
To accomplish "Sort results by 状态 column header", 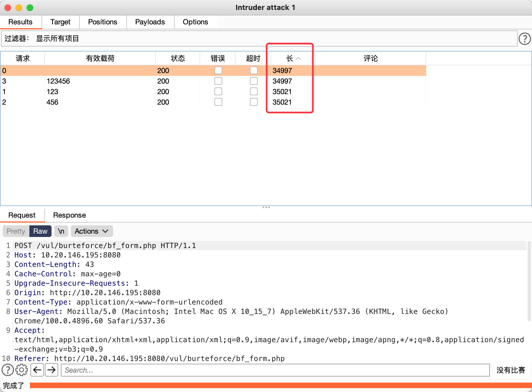I will click(x=177, y=58).
